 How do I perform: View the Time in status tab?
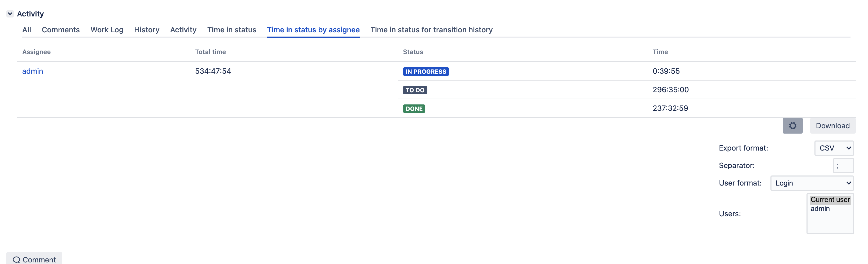[232, 30]
